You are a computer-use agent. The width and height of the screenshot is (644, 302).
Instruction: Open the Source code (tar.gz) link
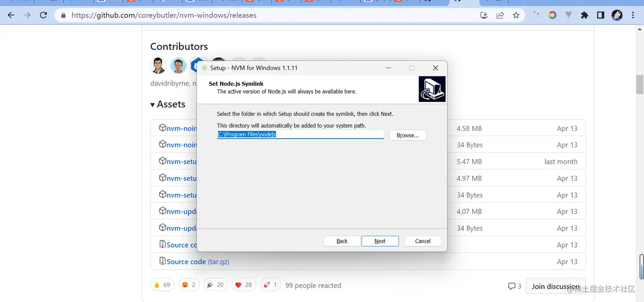tap(198, 262)
